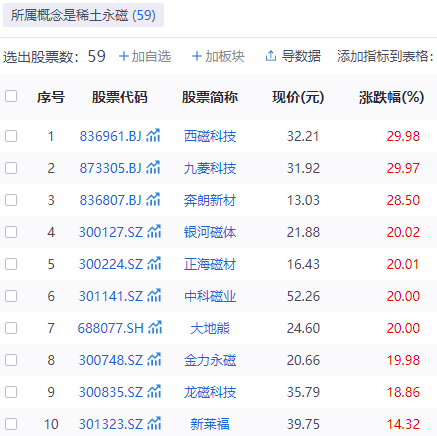Sort by 现价(元) column header
Viewport: 437px width, 436px height.
pos(298,97)
